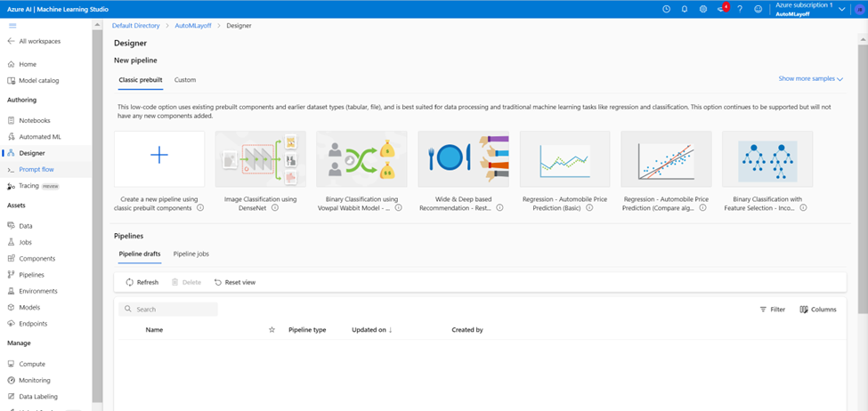This screenshot has height=411, width=868.
Task: Click Azure AI Machine Learning Studio title
Action: 58,10
